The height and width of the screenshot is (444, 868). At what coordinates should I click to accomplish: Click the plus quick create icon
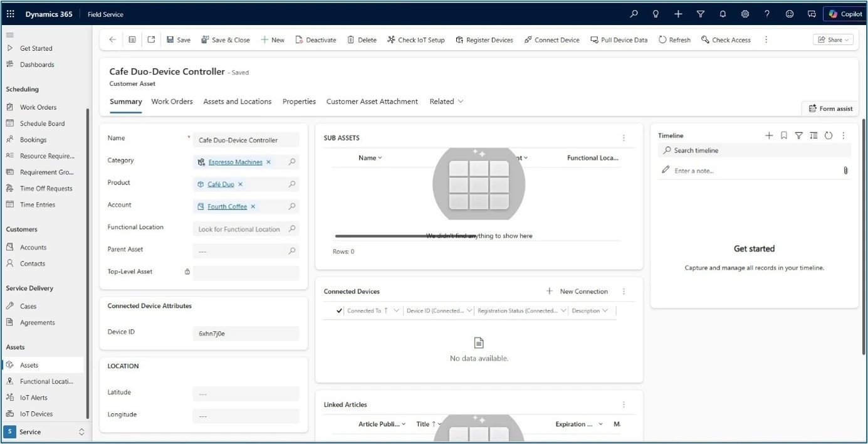pyautogui.click(x=678, y=14)
